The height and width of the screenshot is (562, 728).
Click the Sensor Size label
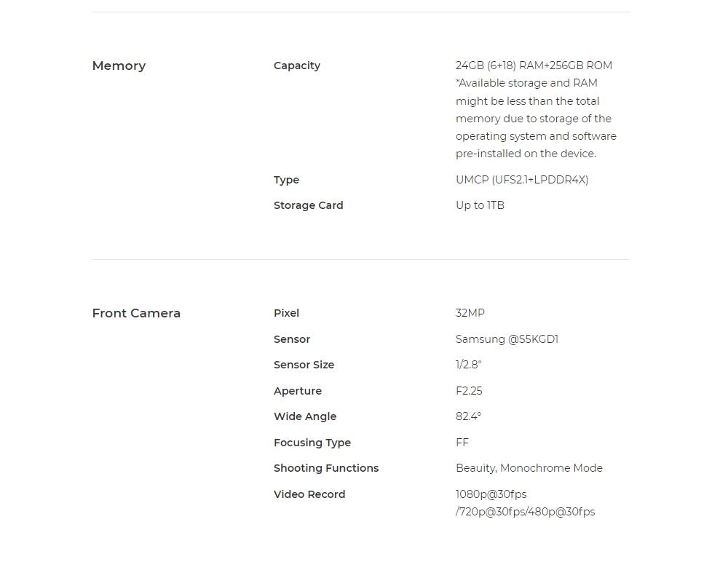[x=304, y=365]
